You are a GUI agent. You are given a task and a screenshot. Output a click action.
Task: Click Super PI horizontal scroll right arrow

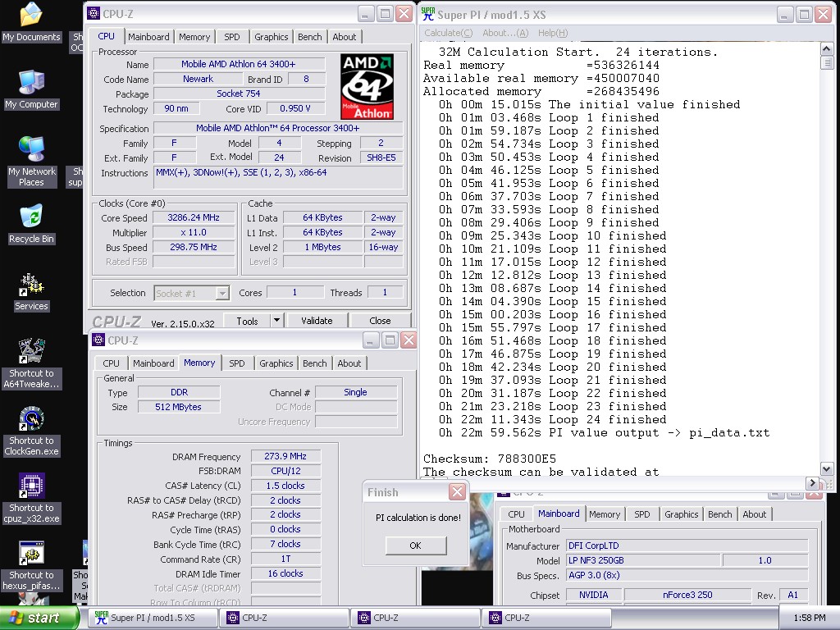click(x=812, y=482)
